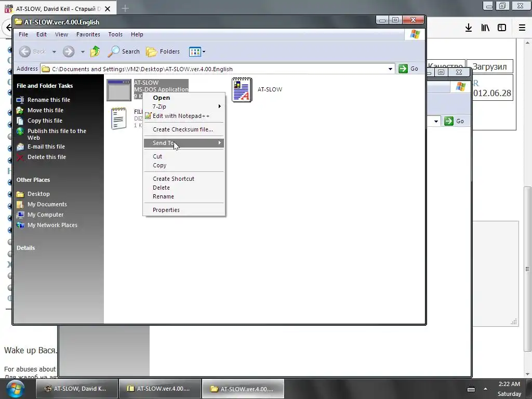Click the Back arrow icon in Explorer toolbar
Viewport: 532px width, 399px height.
(x=25, y=51)
